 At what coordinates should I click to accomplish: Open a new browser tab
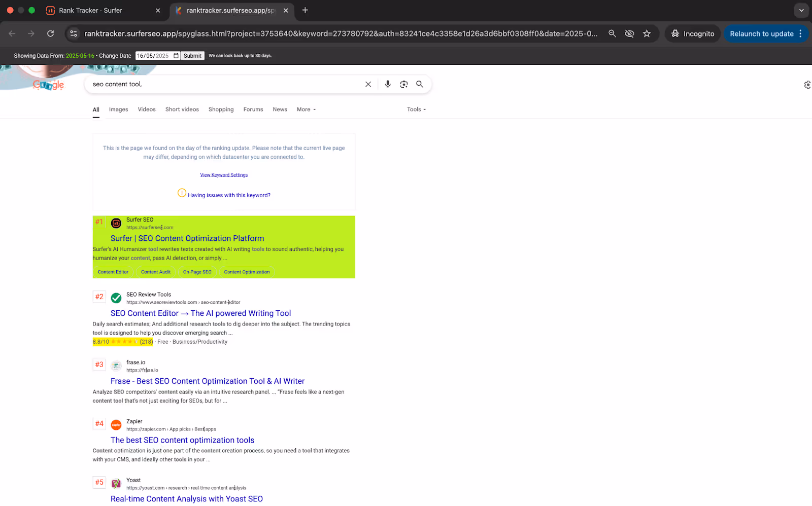tap(305, 10)
